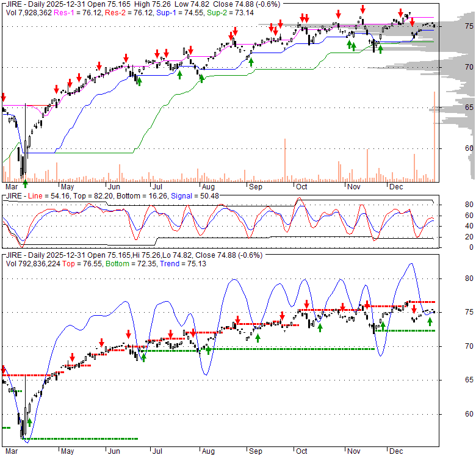The width and height of the screenshot is (476, 455).
Task: Click the red sell arrow at far left of top price chart
Action: coord(3,98)
